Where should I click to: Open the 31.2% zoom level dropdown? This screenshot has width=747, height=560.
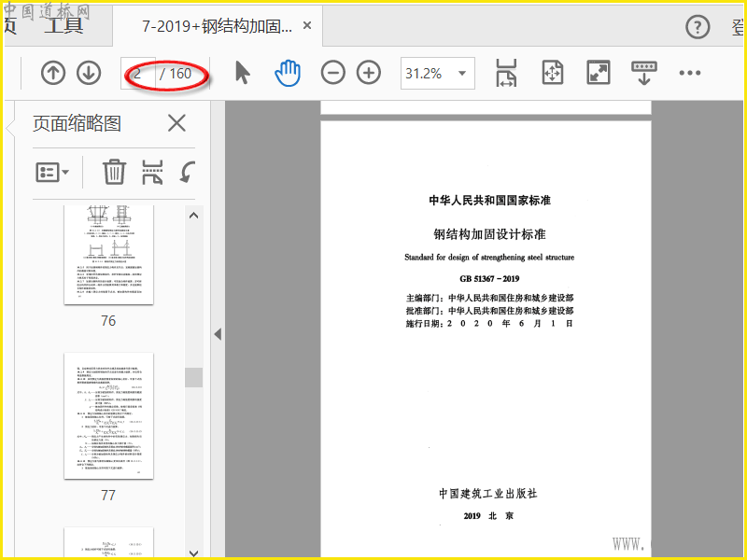(437, 74)
